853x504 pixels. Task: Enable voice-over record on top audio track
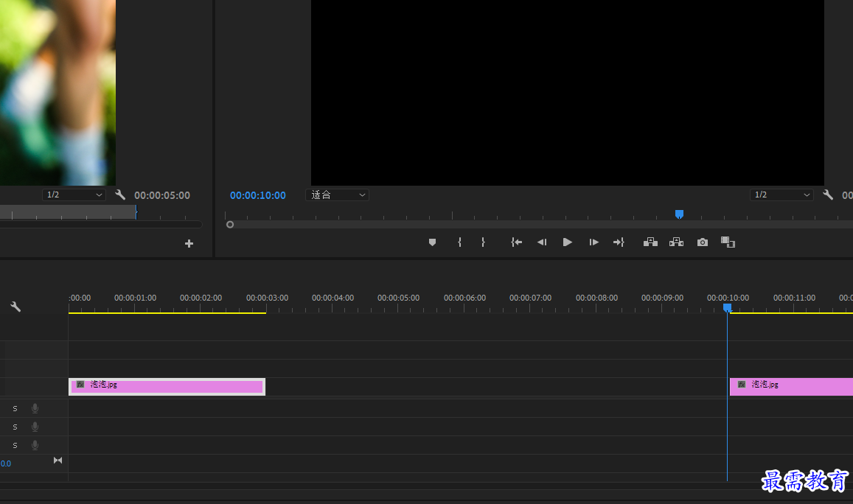(x=35, y=408)
